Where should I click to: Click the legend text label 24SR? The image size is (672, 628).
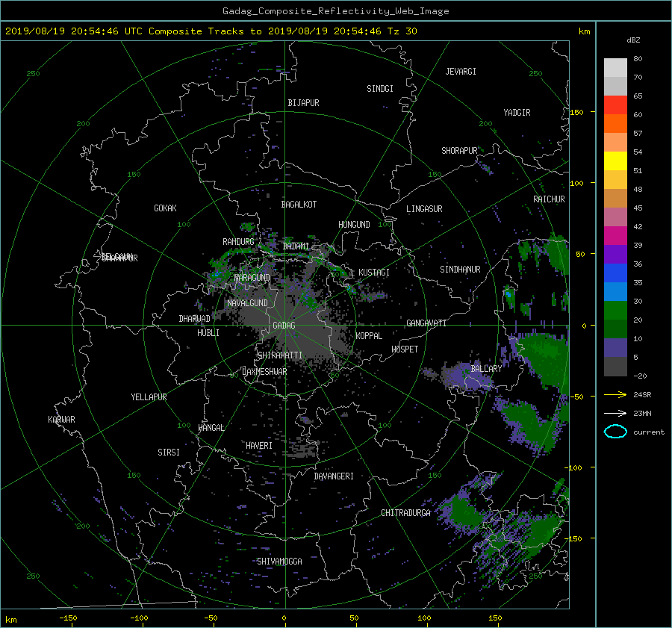click(642, 394)
